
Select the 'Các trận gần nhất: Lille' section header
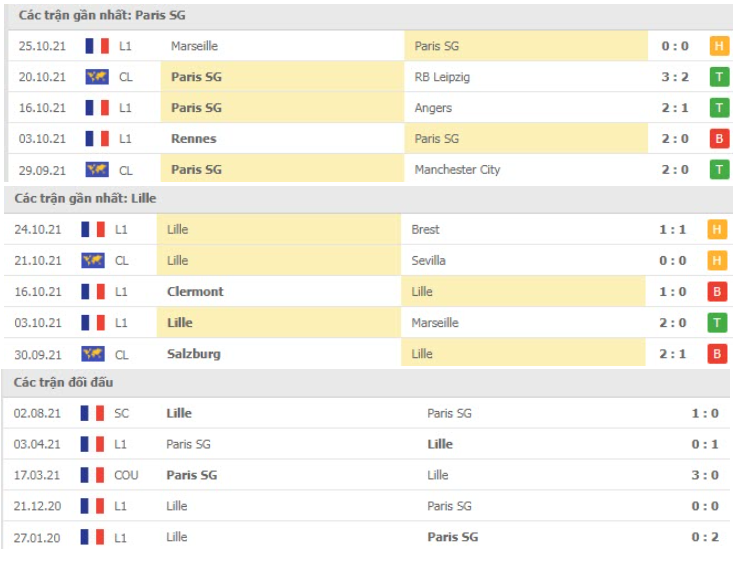[85, 199]
